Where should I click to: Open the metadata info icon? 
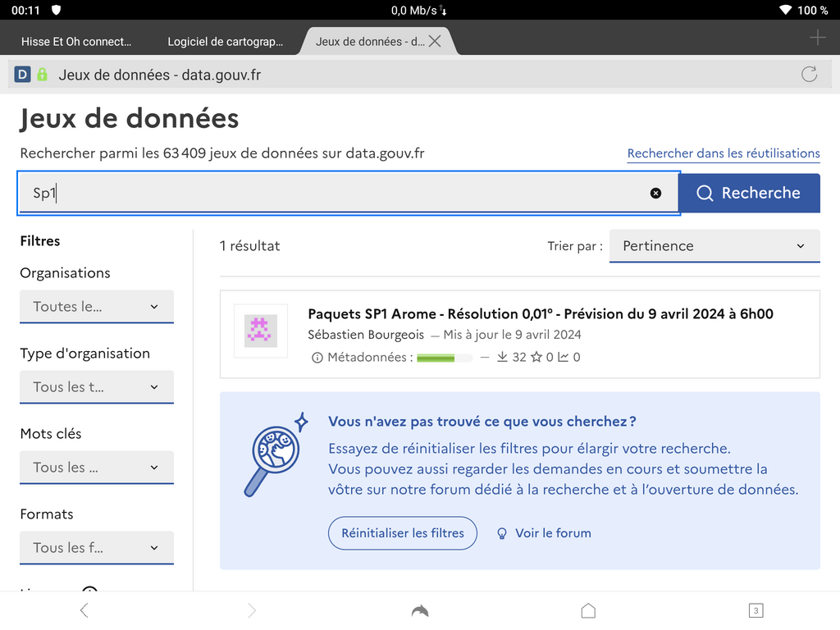coord(317,358)
